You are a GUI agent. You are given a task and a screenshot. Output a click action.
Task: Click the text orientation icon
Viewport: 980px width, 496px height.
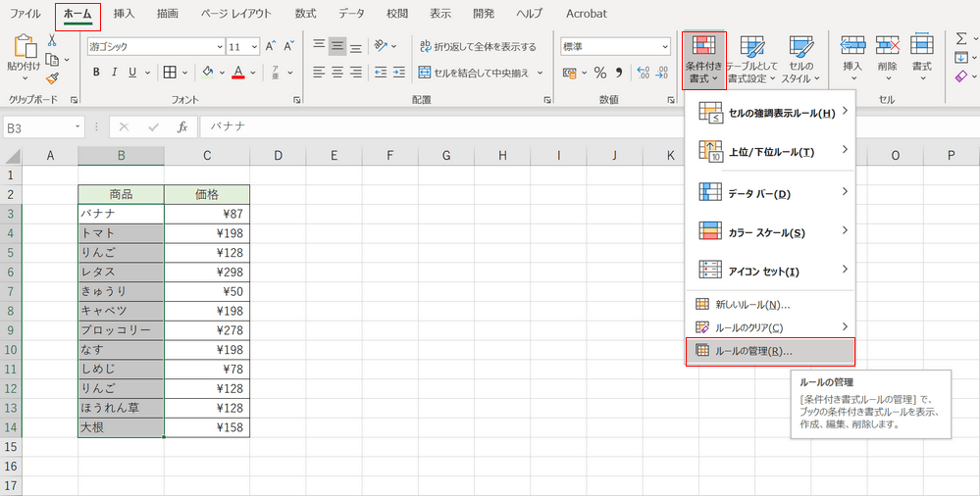(381, 46)
